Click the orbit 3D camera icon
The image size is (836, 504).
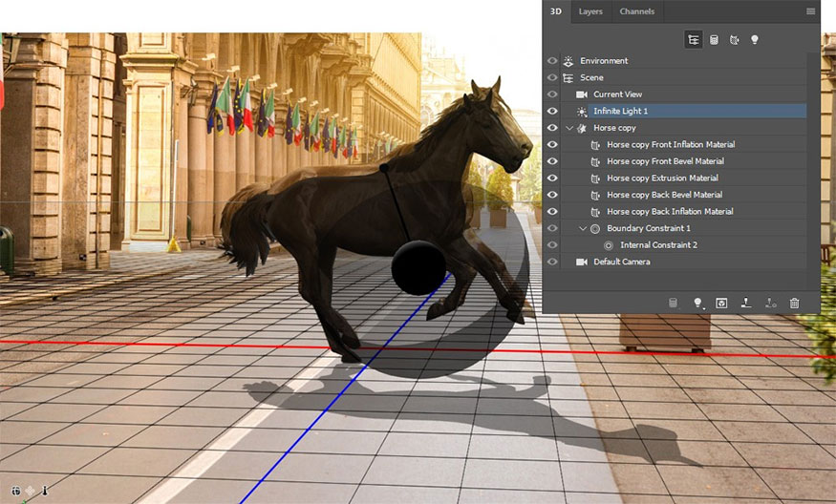click(x=17, y=490)
